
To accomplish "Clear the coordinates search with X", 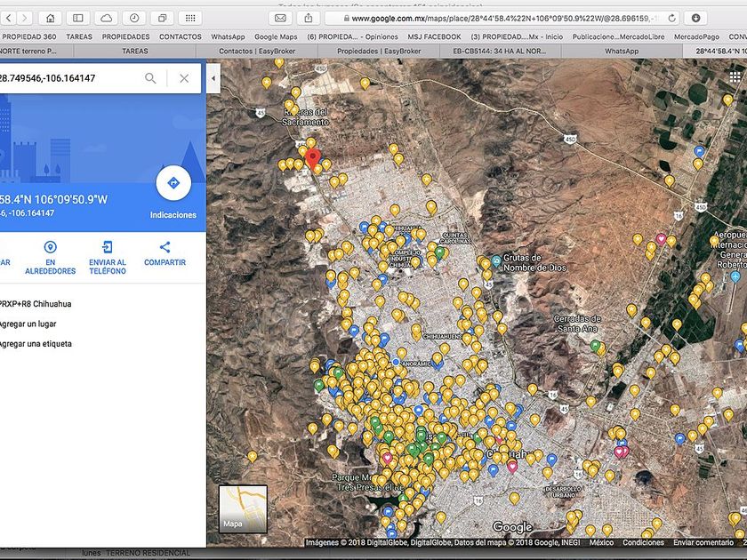I will coord(184,78).
